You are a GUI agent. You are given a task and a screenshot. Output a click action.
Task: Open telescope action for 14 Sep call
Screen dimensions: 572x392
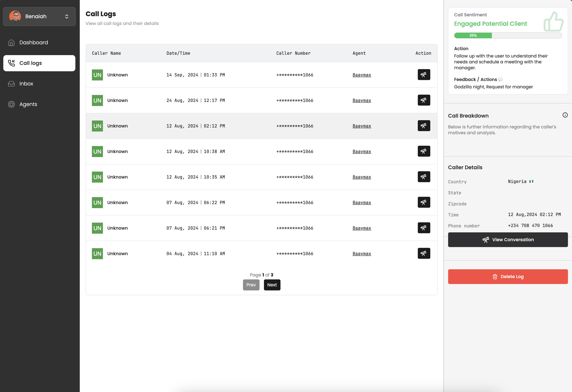pyautogui.click(x=424, y=75)
